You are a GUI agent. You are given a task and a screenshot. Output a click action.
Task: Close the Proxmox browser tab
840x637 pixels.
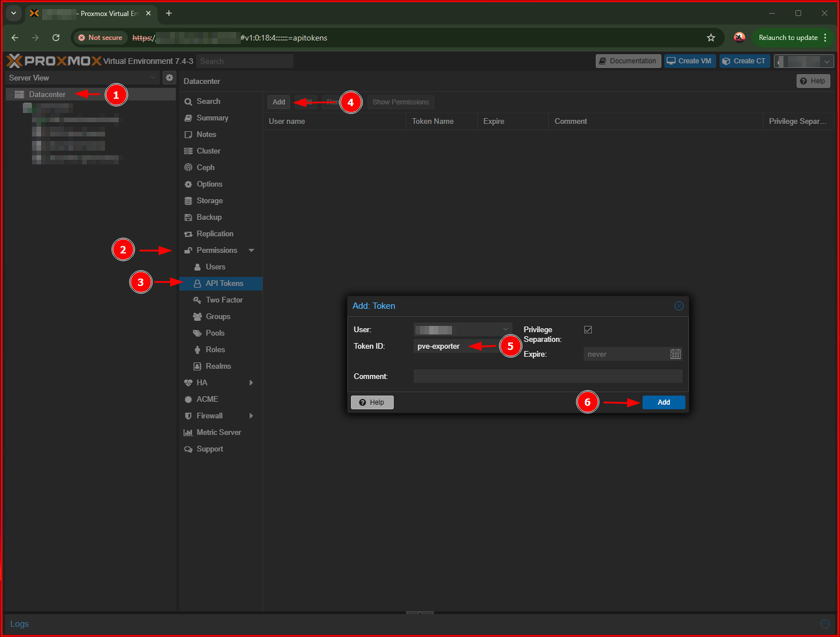[x=148, y=13]
